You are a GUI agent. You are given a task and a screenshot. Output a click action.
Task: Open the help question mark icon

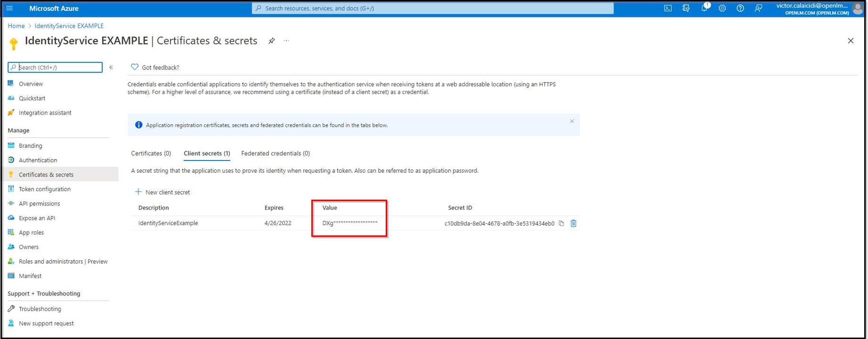pos(740,8)
